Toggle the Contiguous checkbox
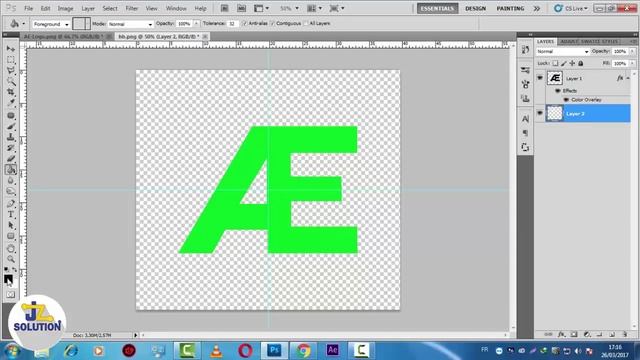The height and width of the screenshot is (360, 640). 273,24
